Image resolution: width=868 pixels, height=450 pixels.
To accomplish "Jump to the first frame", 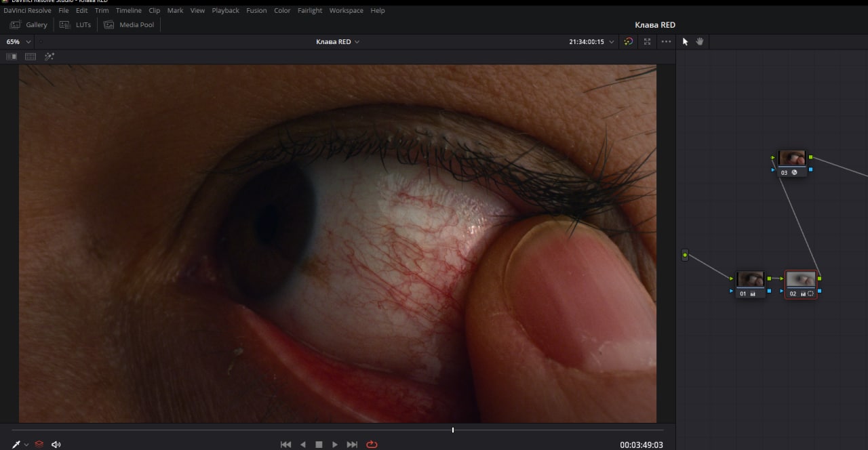I will point(285,445).
